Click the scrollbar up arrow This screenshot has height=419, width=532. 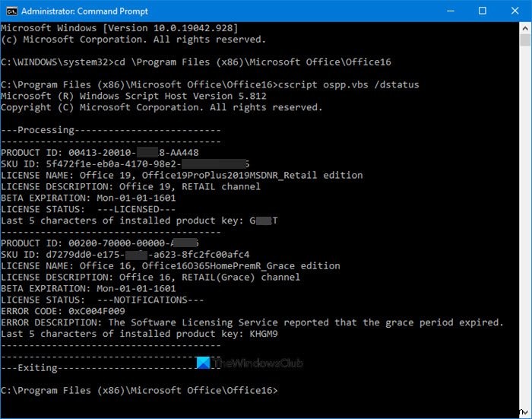tap(525, 28)
